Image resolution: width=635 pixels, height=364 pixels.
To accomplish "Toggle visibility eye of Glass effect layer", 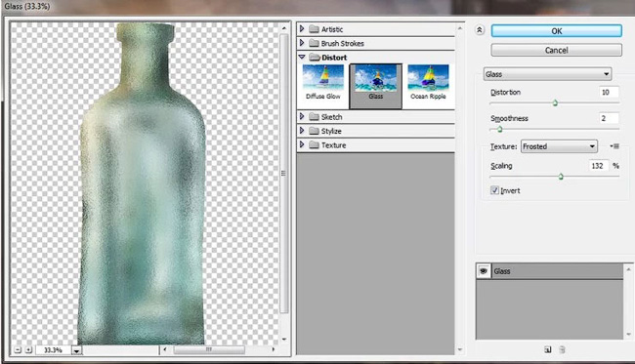I will [484, 271].
